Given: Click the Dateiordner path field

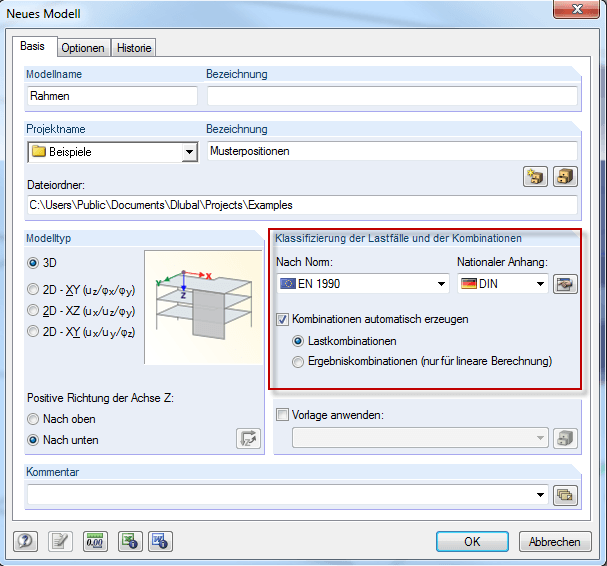Looking at the screenshot, I should coord(302,205).
